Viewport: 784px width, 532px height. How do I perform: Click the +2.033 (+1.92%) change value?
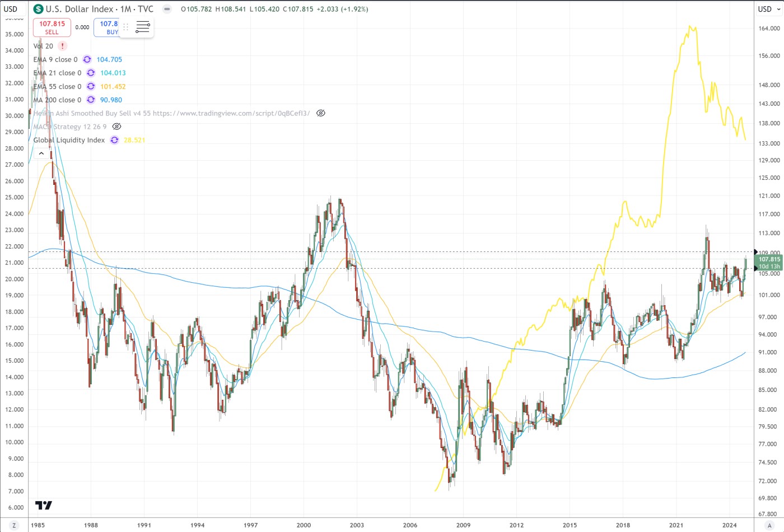342,9
